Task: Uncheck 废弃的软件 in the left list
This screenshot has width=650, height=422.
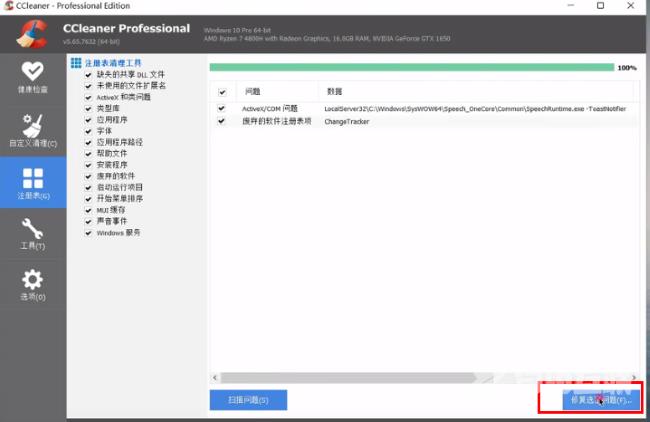Action: (88, 177)
